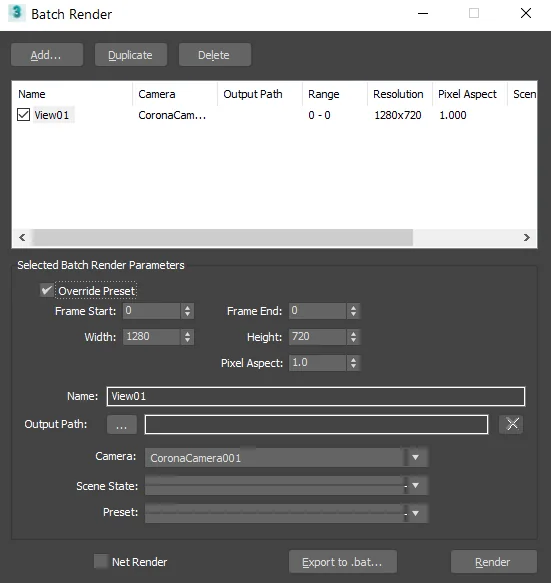Viewport: 551px width, 583px height.
Task: Click the CoronaCam... camera cell
Action: [172, 115]
